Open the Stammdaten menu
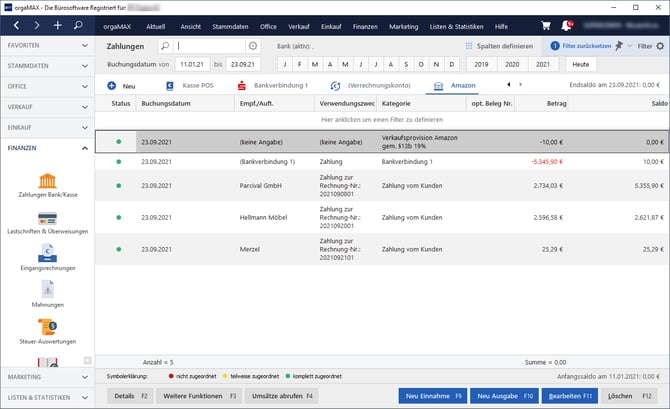 pos(230,26)
